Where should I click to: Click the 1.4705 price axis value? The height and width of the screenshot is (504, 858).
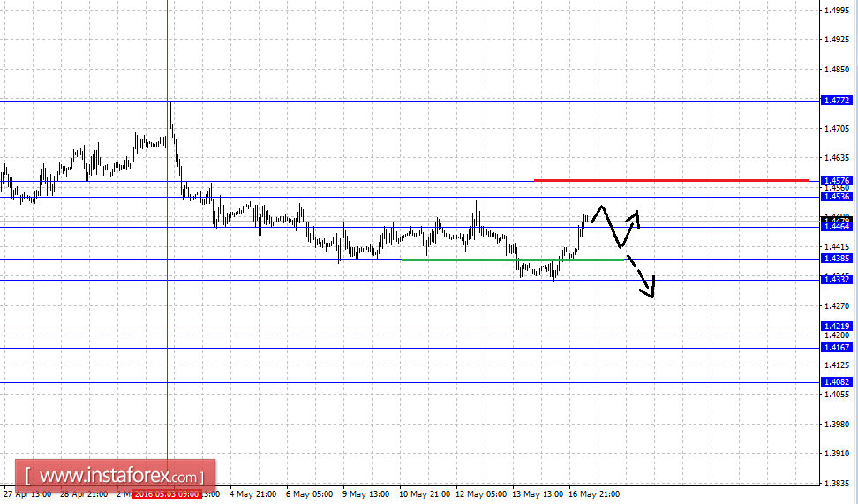tap(838, 129)
